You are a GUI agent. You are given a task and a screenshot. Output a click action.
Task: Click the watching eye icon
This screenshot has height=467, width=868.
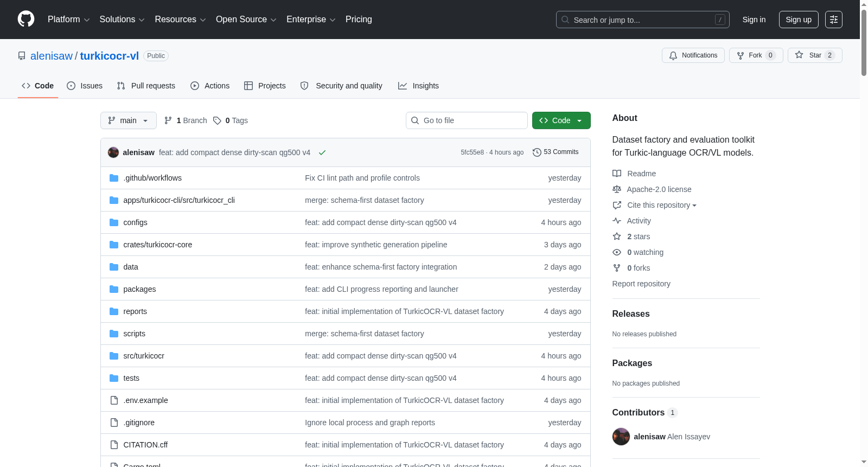pyautogui.click(x=617, y=252)
